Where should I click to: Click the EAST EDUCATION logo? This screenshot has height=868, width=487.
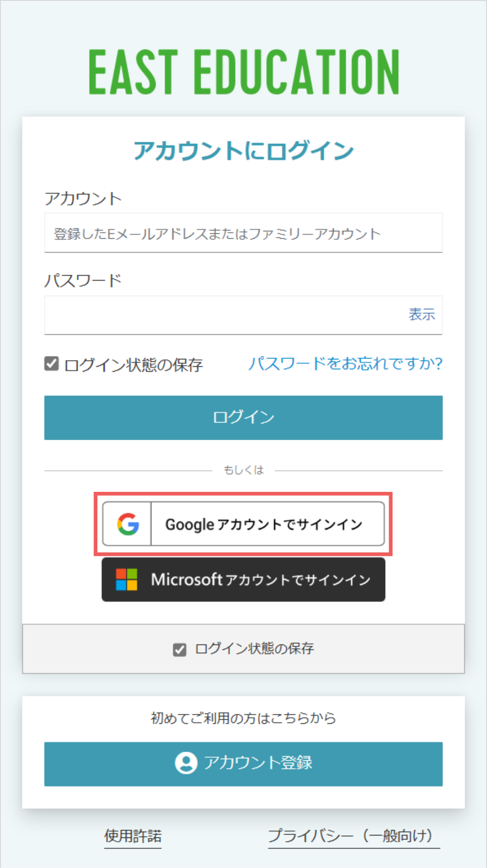point(243,72)
